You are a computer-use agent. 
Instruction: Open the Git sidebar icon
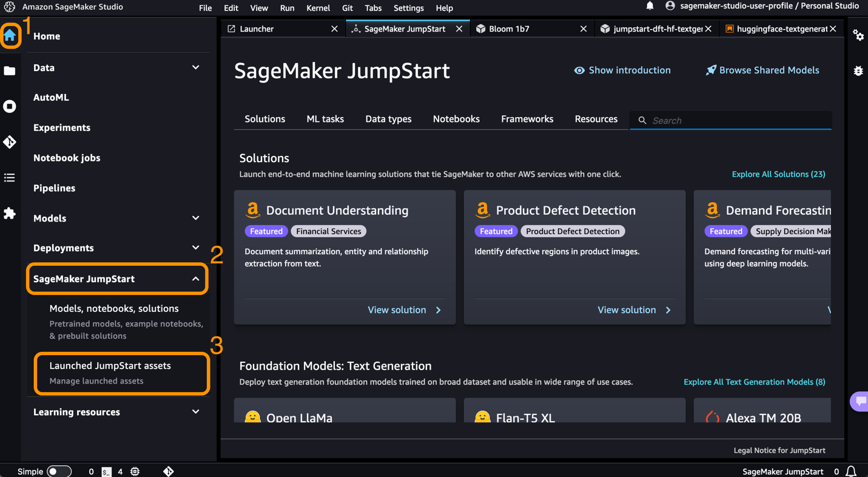[10, 142]
